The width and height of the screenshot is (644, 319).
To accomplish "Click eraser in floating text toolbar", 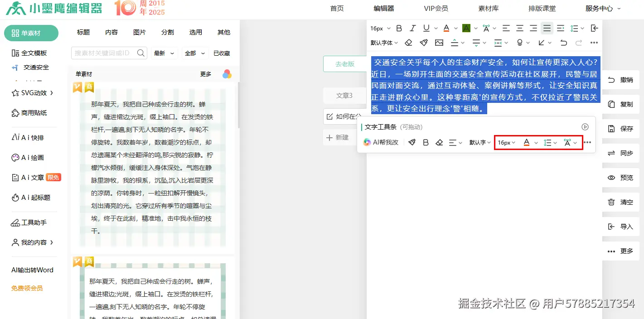I will point(439,142).
